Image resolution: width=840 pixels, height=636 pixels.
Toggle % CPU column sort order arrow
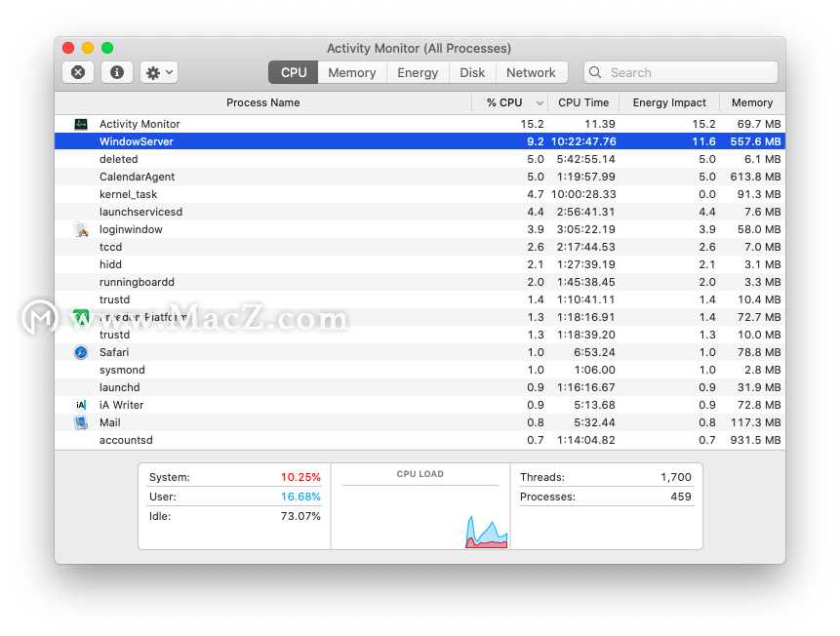click(x=540, y=102)
